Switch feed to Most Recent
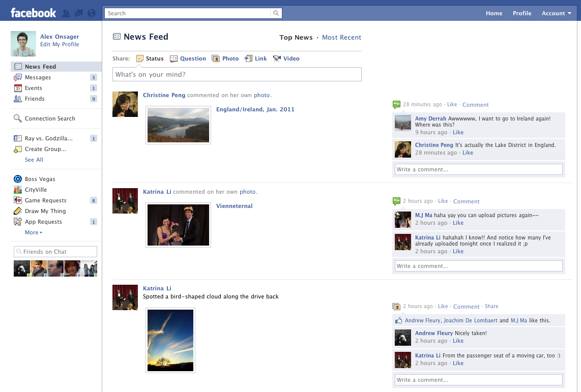Viewport: 581px width, 392px height. [341, 37]
